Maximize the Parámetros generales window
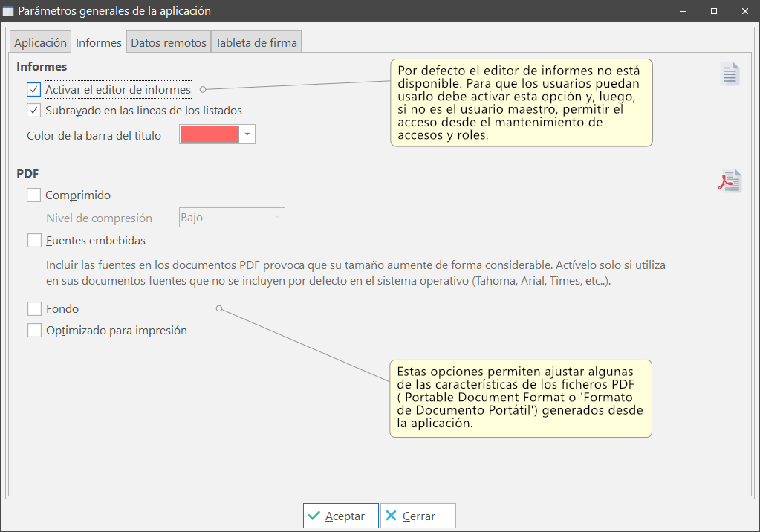 coord(713,11)
